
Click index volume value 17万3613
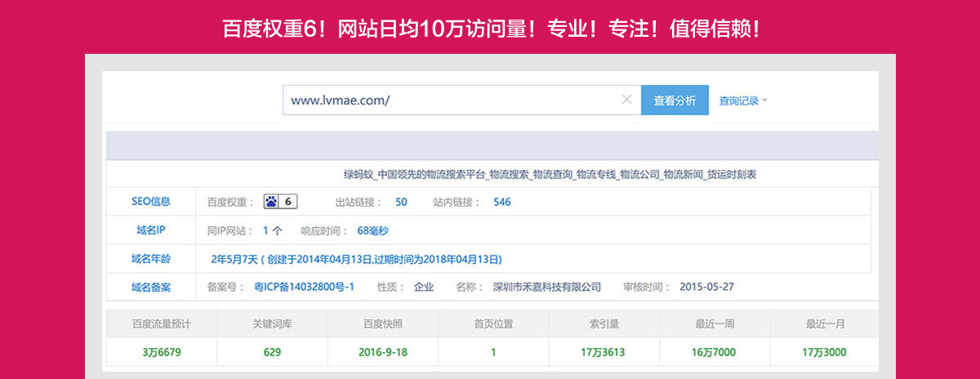604,352
